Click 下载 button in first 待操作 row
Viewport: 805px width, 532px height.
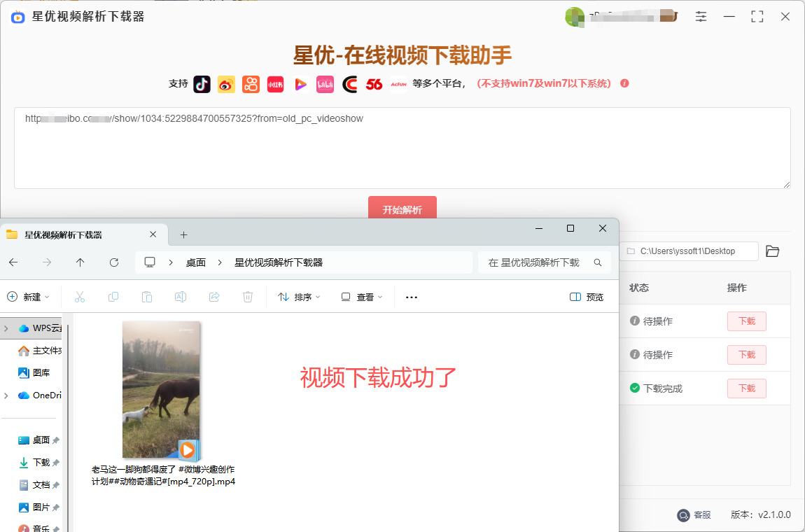click(x=746, y=321)
